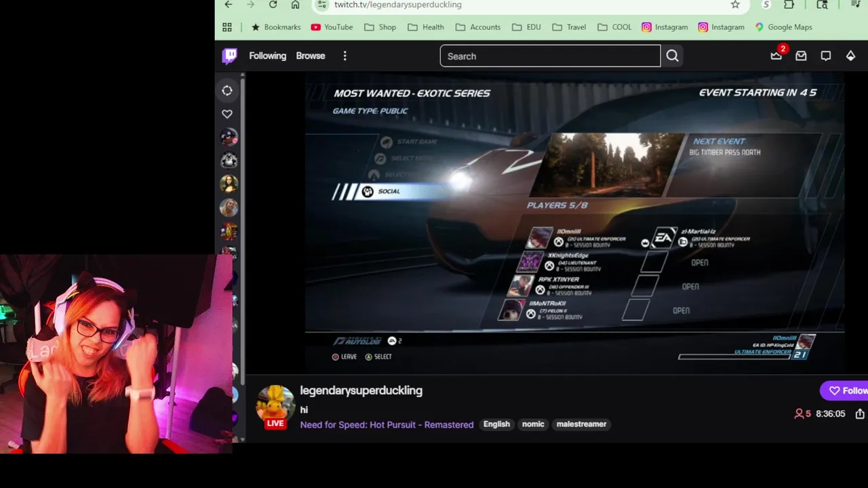Image resolution: width=868 pixels, height=488 pixels.
Task: Click the LIVE badge under the avatar
Action: 275,424
